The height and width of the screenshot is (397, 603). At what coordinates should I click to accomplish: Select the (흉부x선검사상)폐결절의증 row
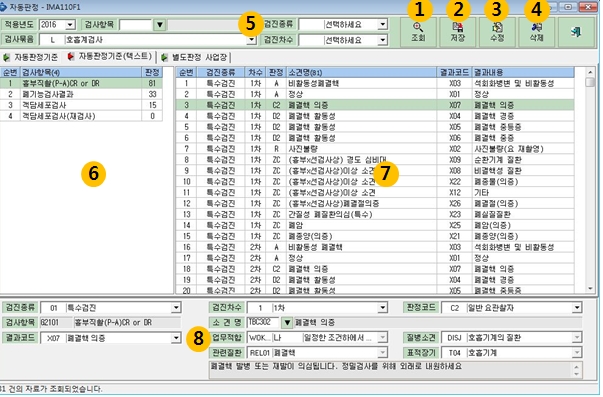coord(375,203)
